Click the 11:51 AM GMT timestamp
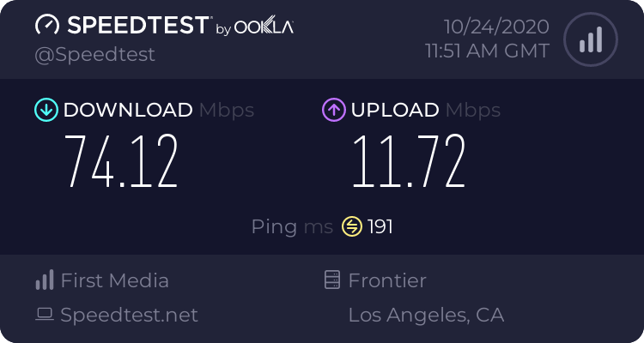The width and height of the screenshot is (644, 343). click(x=487, y=51)
